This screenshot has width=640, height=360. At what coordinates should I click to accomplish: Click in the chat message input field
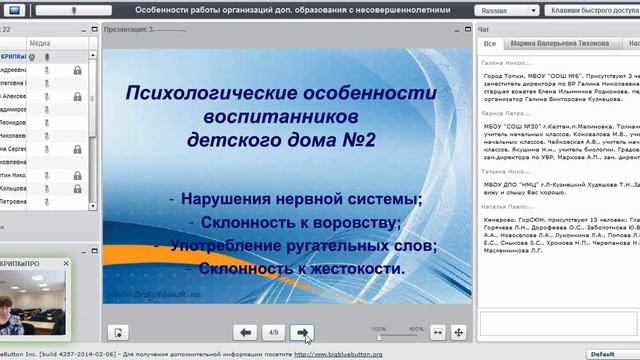pos(559,323)
